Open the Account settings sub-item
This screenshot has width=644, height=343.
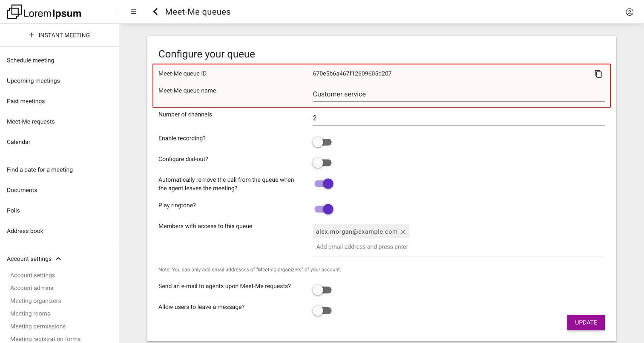coord(32,275)
